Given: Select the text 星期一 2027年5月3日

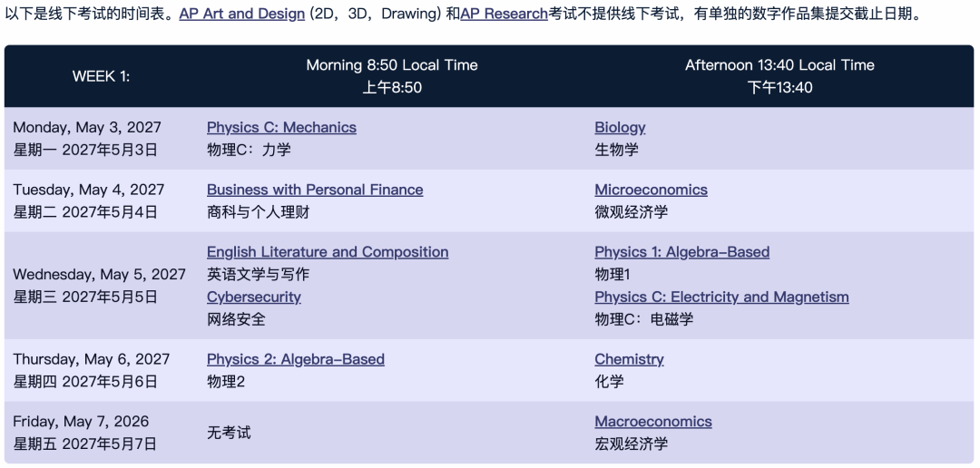Looking at the screenshot, I should pos(85,150).
